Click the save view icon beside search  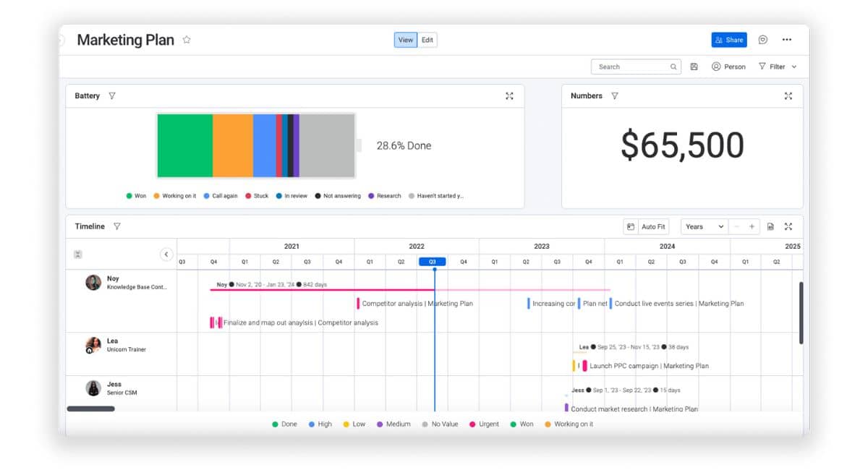(694, 67)
